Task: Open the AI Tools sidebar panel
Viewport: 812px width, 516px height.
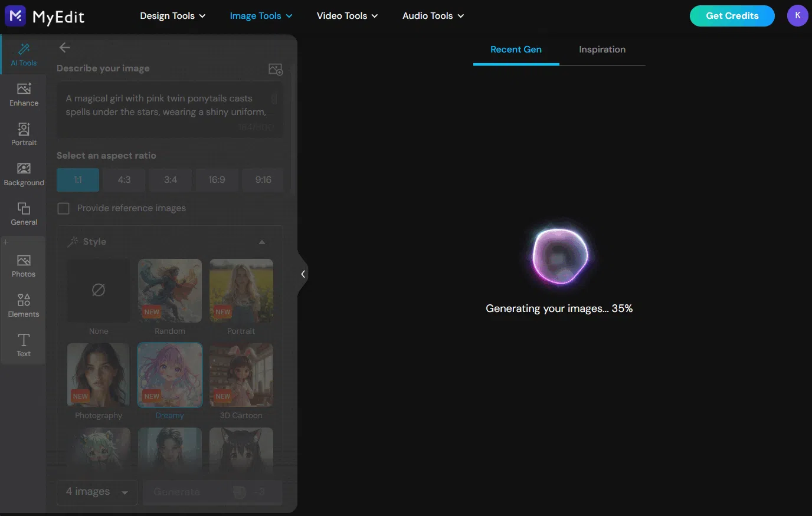Action: point(24,55)
